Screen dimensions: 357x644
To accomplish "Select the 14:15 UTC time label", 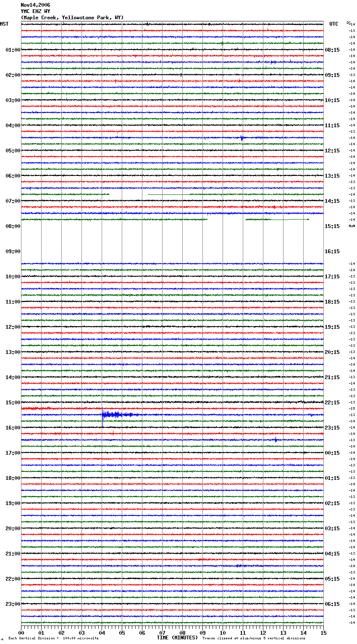I will pyautogui.click(x=332, y=201).
